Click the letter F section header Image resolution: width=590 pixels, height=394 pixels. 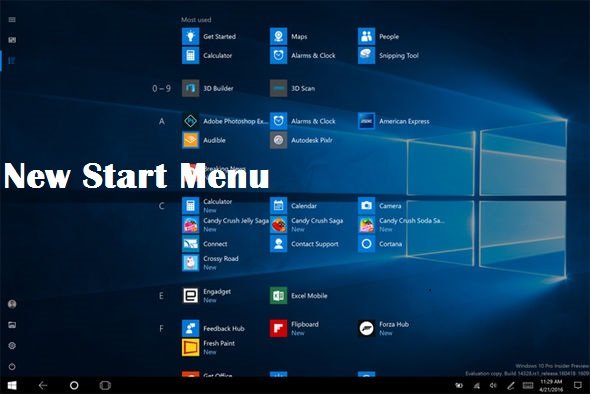(x=161, y=329)
